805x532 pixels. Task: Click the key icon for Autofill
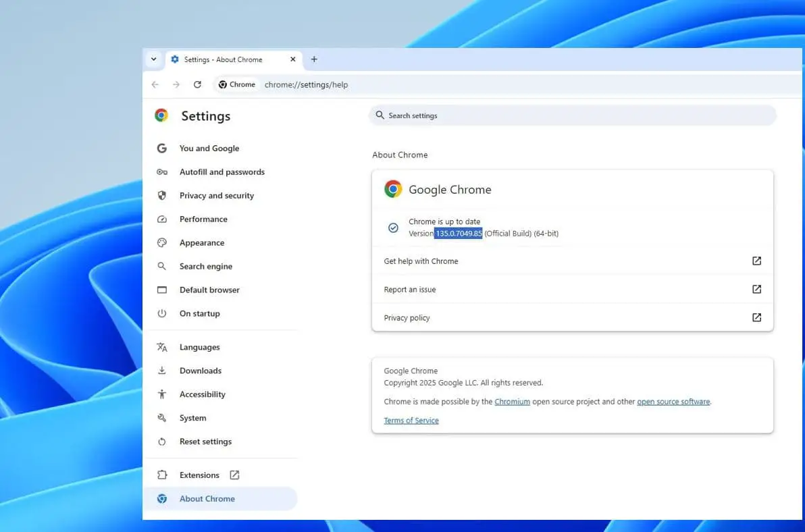pos(161,172)
